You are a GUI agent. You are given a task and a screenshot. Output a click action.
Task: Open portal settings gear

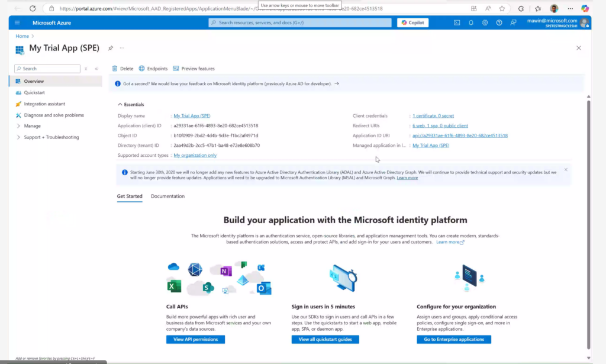pos(485,23)
